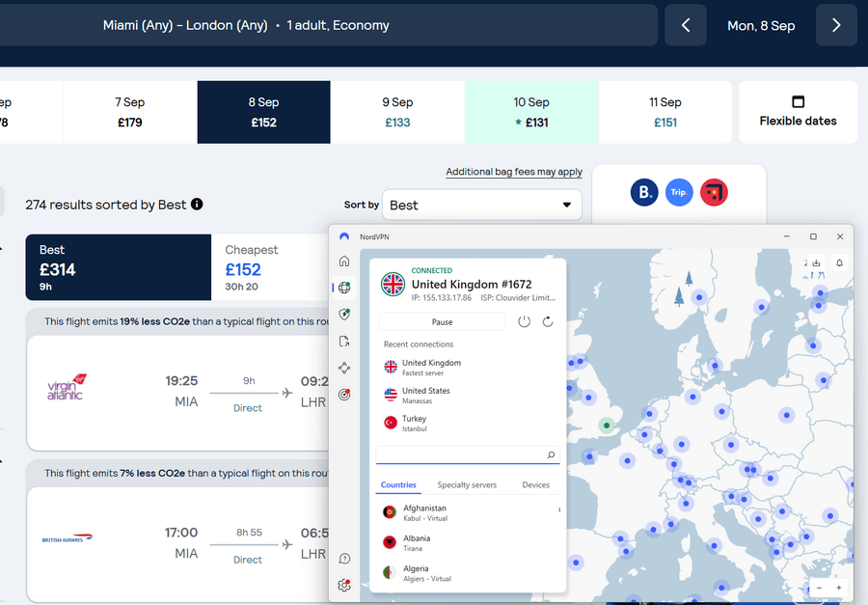
Task: Connect to United States Manassas recent connection
Action: pos(468,395)
